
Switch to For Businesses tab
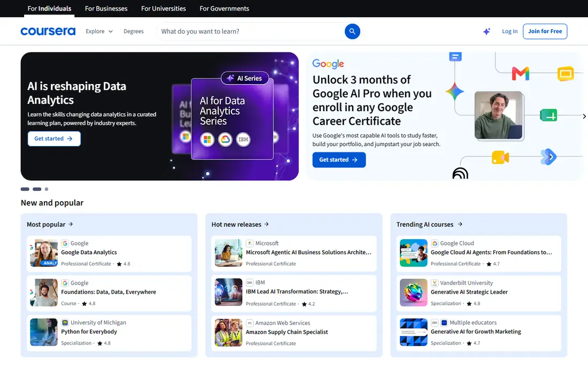(106, 9)
